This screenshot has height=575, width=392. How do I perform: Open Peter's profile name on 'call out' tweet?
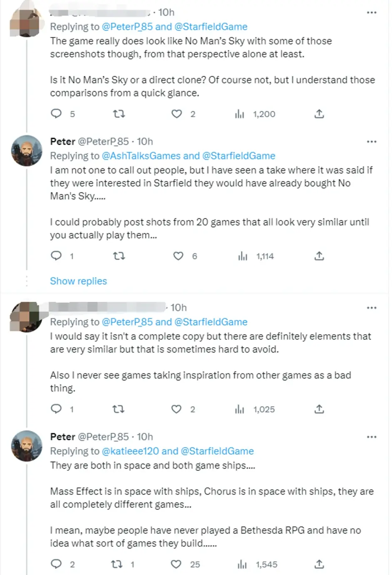62,142
